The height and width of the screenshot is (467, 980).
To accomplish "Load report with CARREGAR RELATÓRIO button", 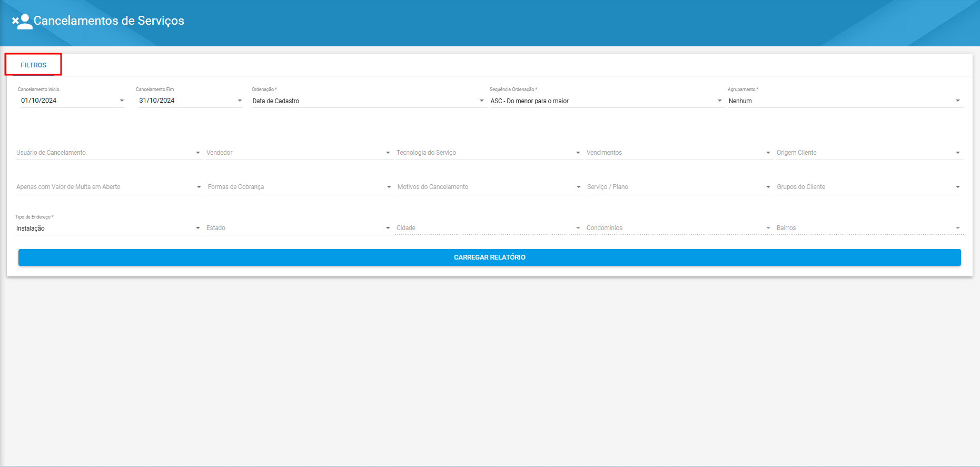I will click(490, 257).
